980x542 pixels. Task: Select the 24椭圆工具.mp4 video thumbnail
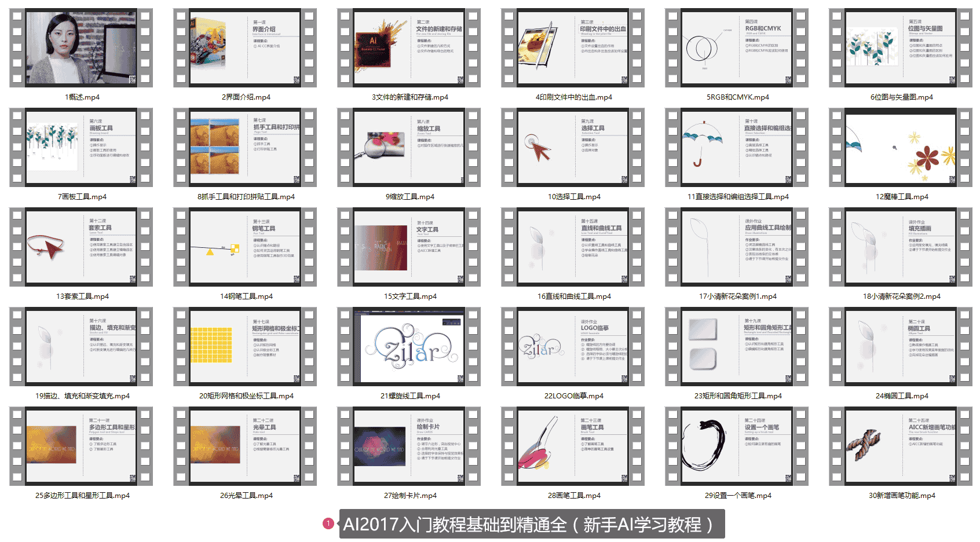point(901,346)
